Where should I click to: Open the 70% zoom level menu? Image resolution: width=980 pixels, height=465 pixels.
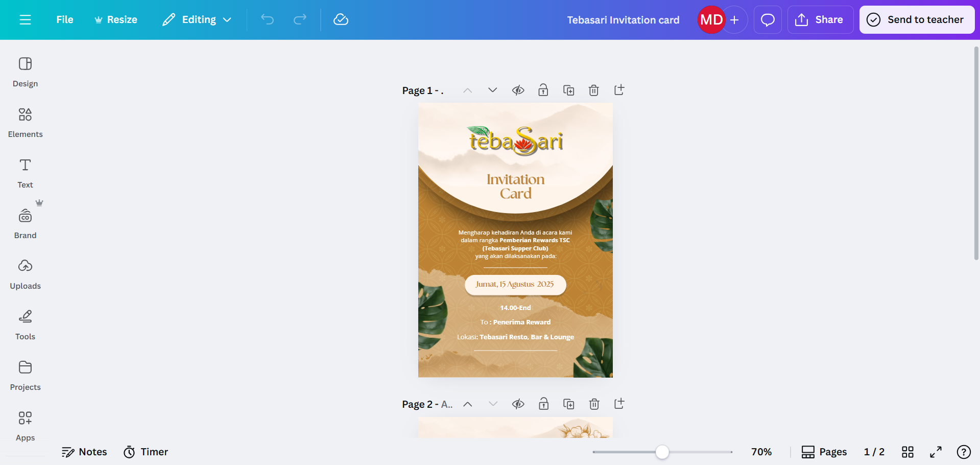761,452
